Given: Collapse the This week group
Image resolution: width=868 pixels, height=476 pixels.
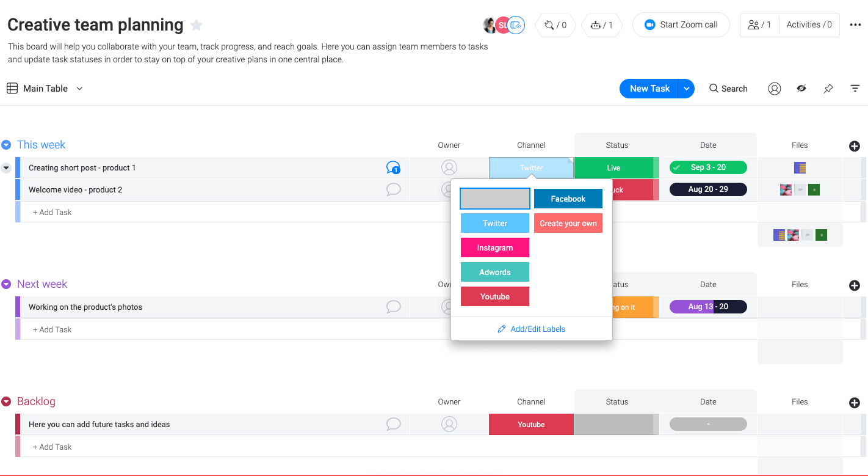Looking at the screenshot, I should (x=6, y=145).
